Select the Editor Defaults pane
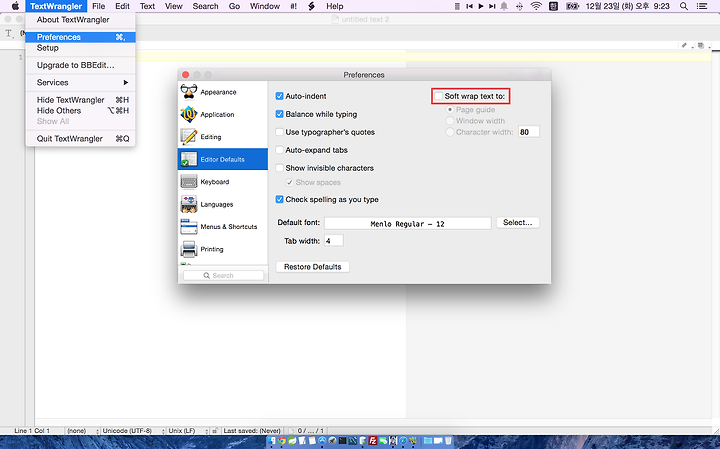This screenshot has width=720, height=449. [222, 159]
